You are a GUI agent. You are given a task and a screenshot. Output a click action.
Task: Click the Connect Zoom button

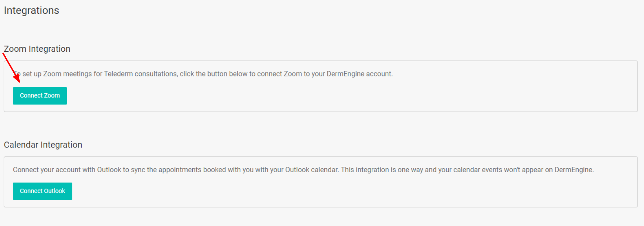[40, 96]
